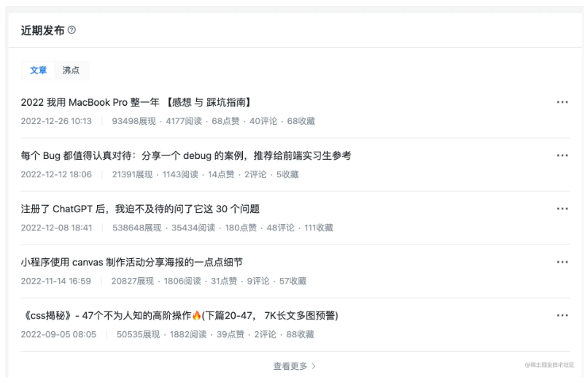
Task: Select the 文章 tab
Action: pos(38,70)
